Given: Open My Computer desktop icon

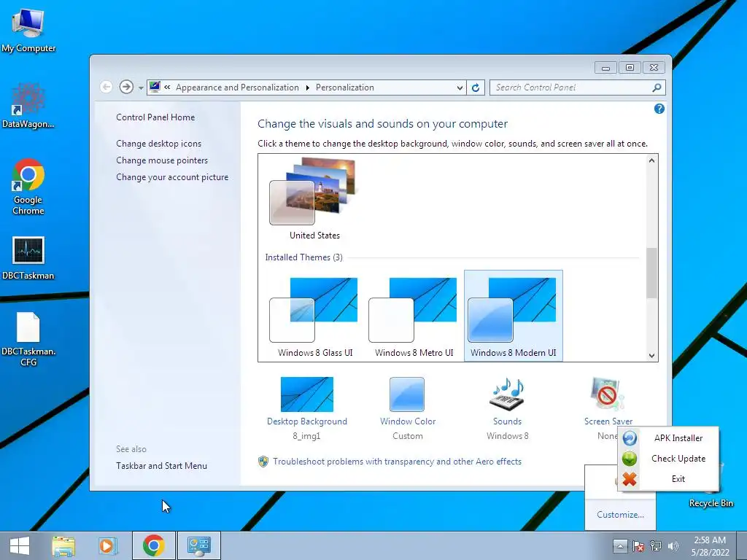Looking at the screenshot, I should [28, 31].
